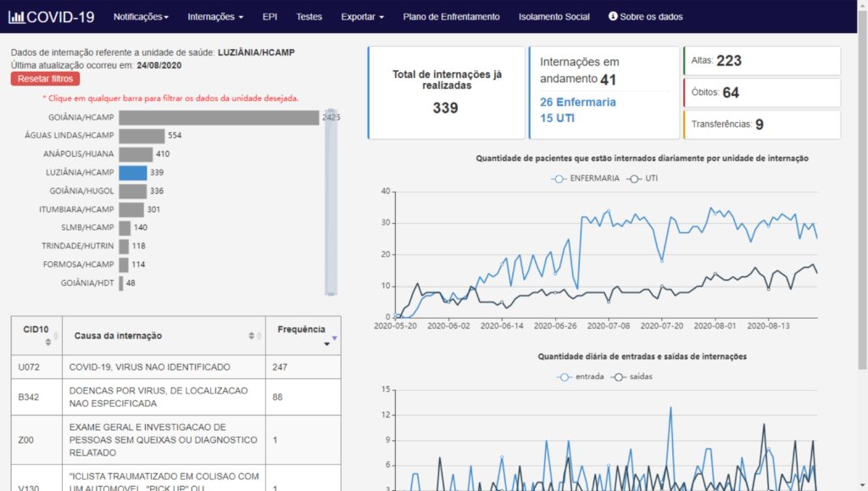Click the update date 24/08/2020
The image size is (868, 491).
159,65
